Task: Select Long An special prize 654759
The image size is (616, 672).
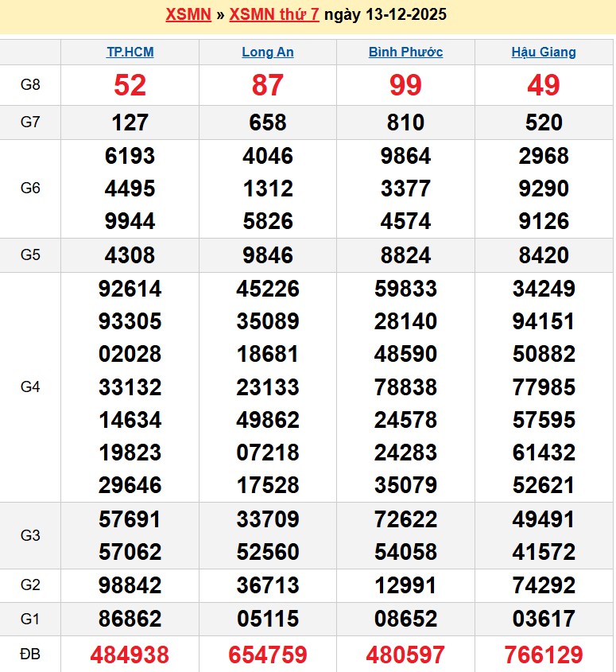Action: (268, 655)
